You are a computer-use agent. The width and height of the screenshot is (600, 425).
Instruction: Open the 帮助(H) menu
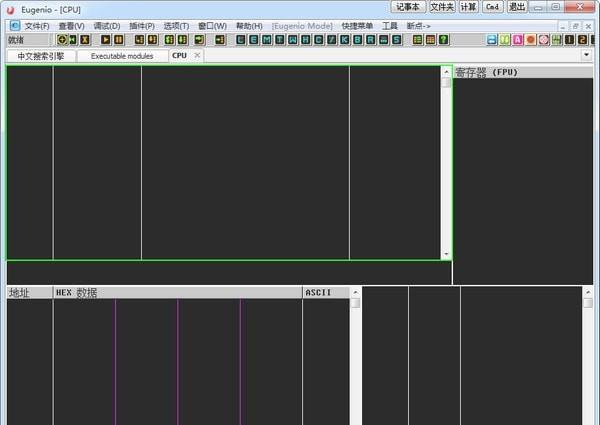click(249, 26)
